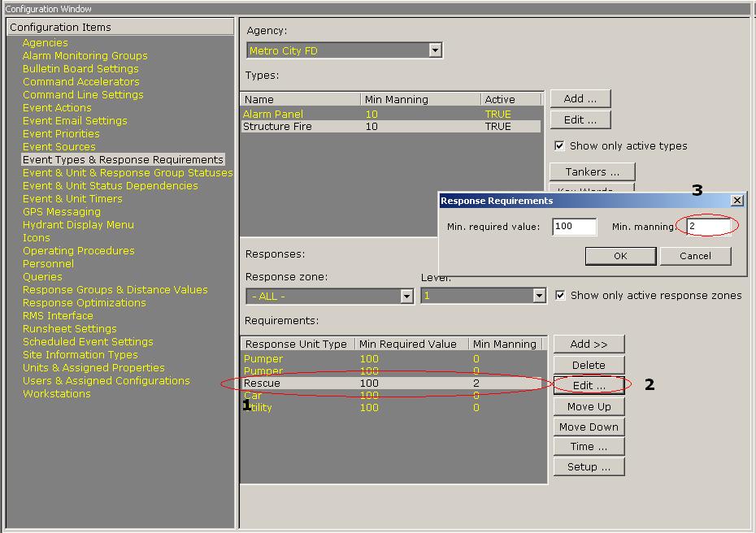Click OK in Response Requirements dialog
756x533 pixels.
(x=620, y=256)
